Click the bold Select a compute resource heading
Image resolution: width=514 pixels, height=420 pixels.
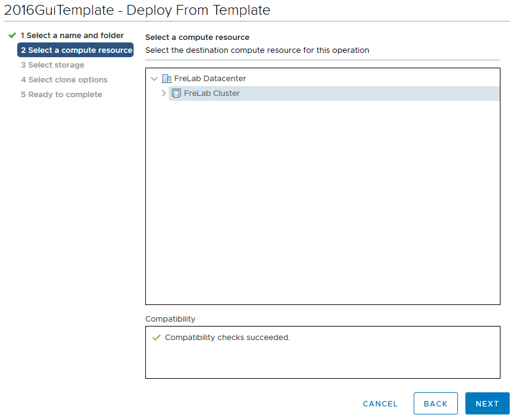(197, 38)
